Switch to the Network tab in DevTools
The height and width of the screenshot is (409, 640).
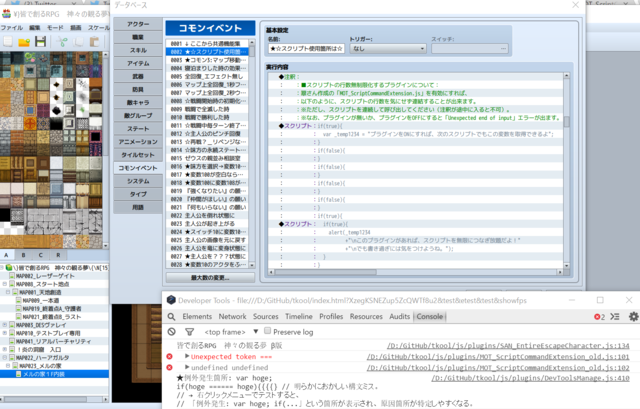click(x=232, y=317)
